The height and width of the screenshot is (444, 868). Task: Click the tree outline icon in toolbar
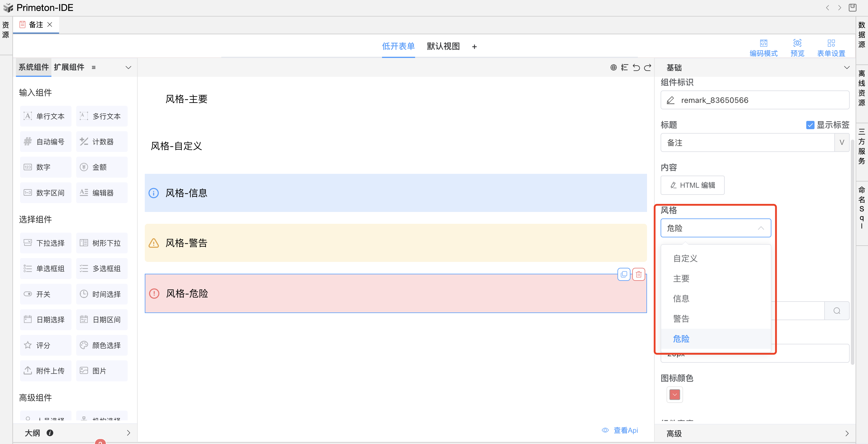pyautogui.click(x=624, y=67)
